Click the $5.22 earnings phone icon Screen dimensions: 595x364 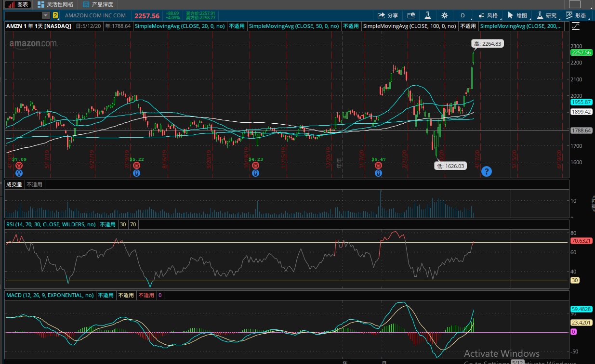137,165
